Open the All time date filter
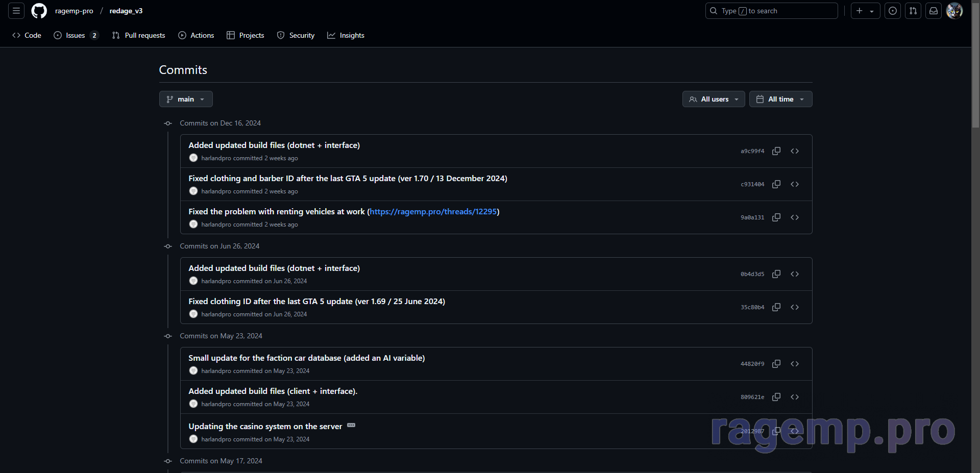 click(x=780, y=99)
